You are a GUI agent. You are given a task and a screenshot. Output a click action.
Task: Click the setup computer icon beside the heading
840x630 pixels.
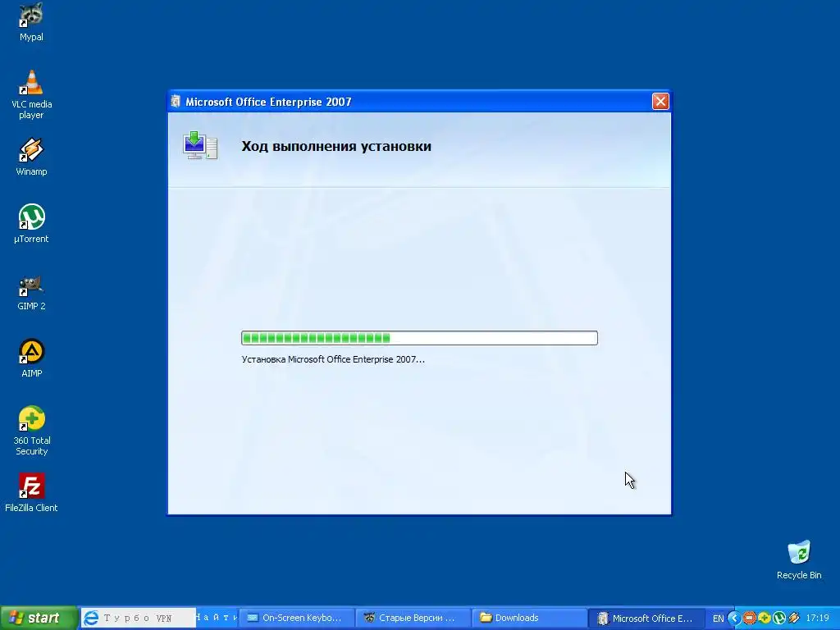click(x=200, y=145)
